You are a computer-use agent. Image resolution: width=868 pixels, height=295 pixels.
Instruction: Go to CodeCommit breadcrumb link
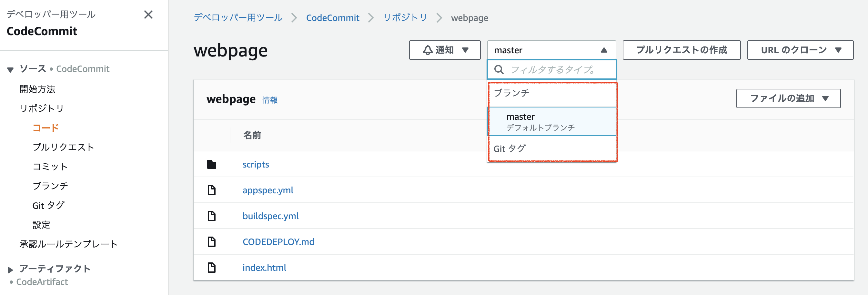point(332,18)
